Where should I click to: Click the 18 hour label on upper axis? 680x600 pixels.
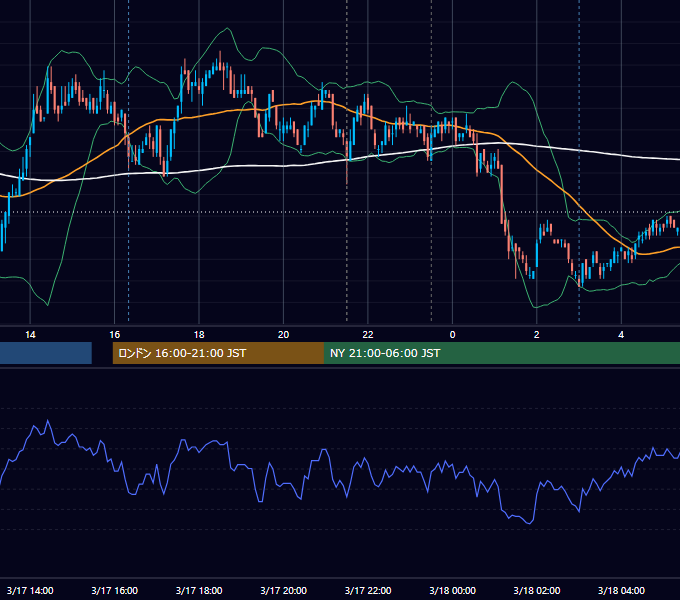click(x=199, y=335)
